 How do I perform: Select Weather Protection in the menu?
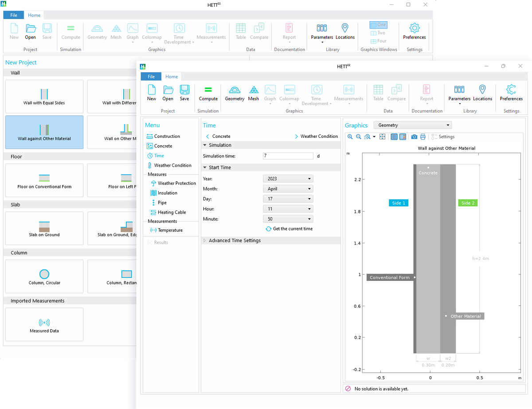tap(176, 183)
